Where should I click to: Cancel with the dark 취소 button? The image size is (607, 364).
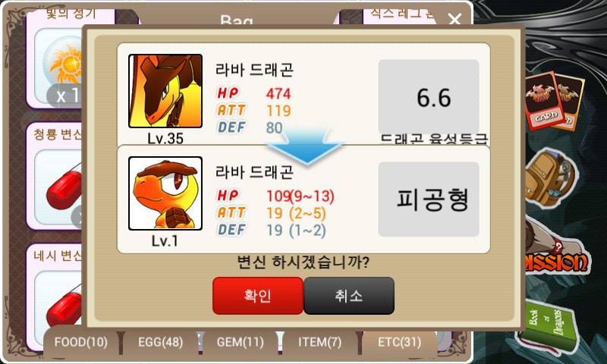click(x=349, y=296)
